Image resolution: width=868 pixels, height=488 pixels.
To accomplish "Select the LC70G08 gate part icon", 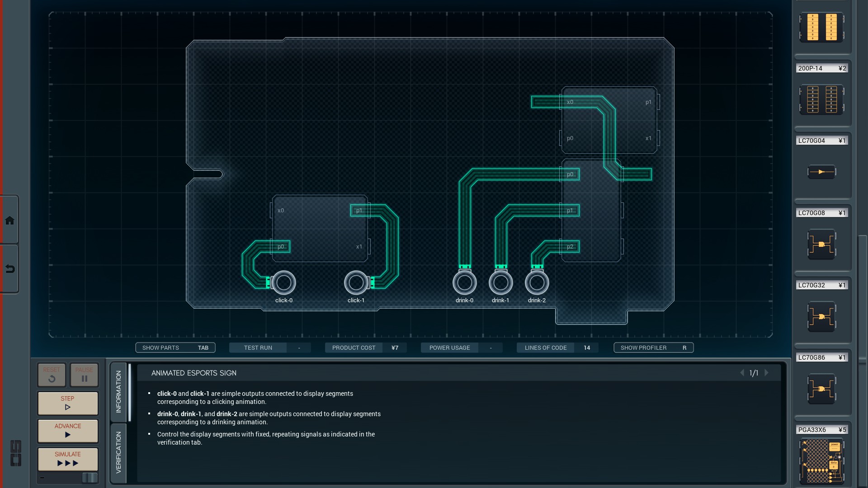I will (821, 244).
